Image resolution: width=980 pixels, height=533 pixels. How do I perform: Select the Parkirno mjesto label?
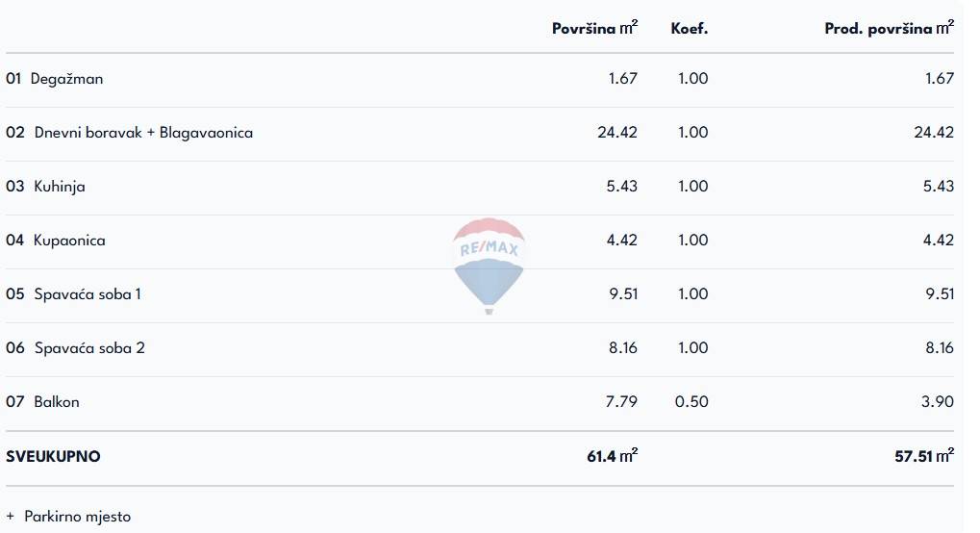(x=78, y=517)
